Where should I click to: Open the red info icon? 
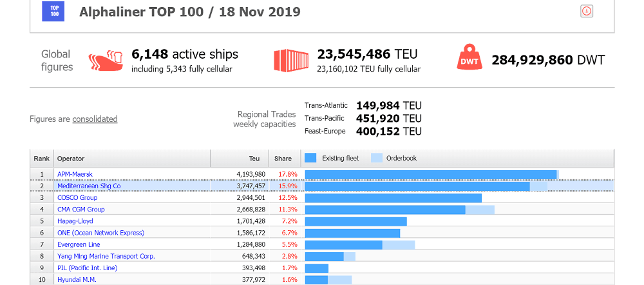[587, 11]
